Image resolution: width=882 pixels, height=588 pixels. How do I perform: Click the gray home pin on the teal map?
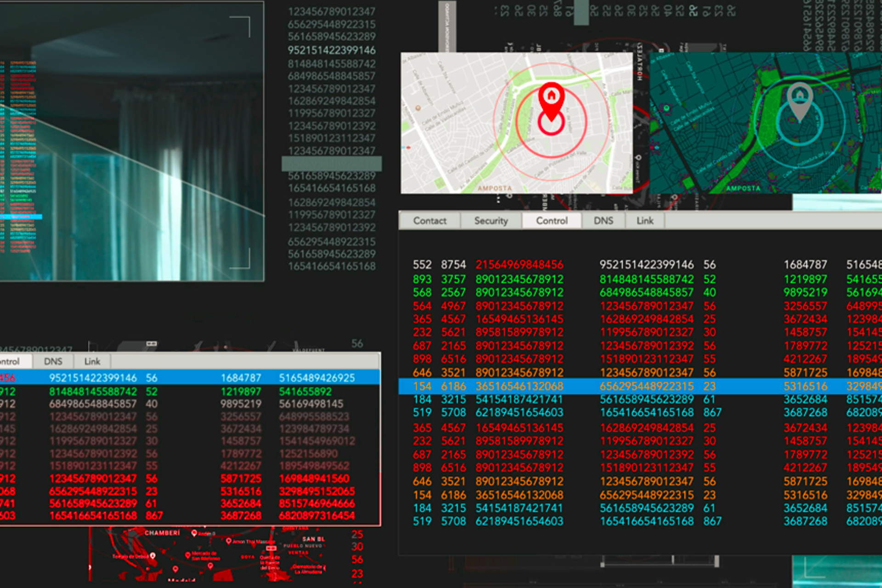pyautogui.click(x=800, y=97)
